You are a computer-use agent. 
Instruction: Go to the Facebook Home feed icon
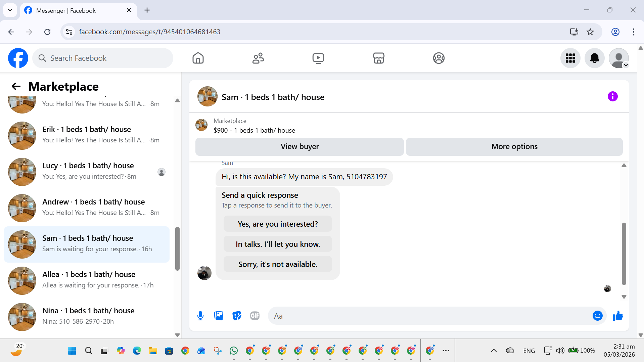pos(198,58)
